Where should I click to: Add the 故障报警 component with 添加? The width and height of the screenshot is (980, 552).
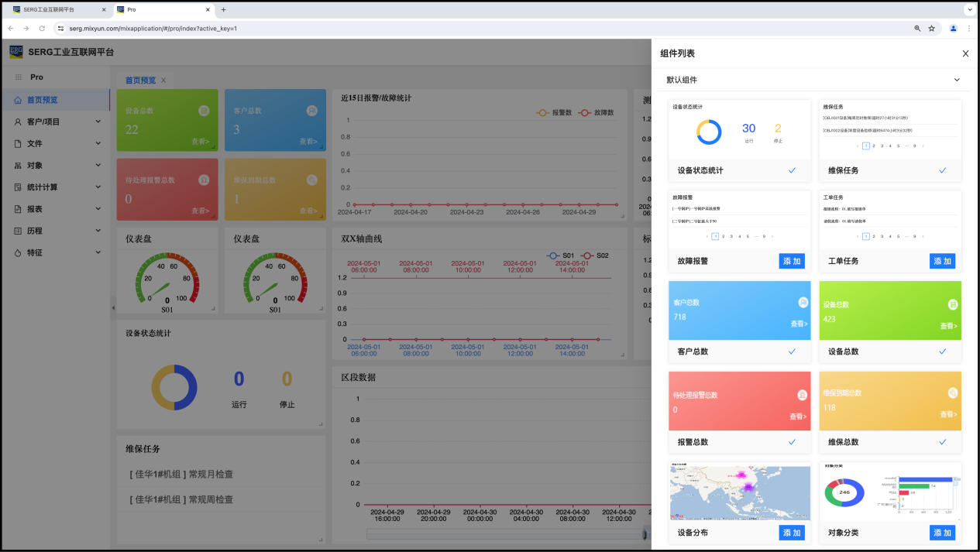pyautogui.click(x=792, y=261)
